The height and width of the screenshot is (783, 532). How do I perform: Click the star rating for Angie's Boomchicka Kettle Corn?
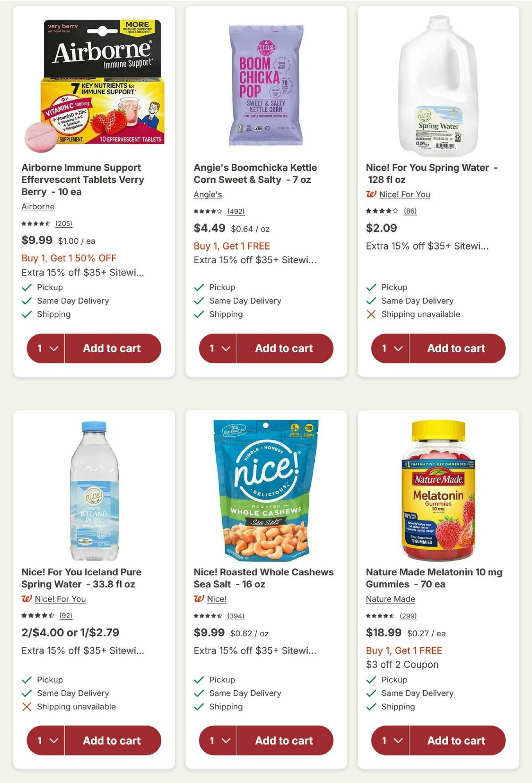[208, 211]
